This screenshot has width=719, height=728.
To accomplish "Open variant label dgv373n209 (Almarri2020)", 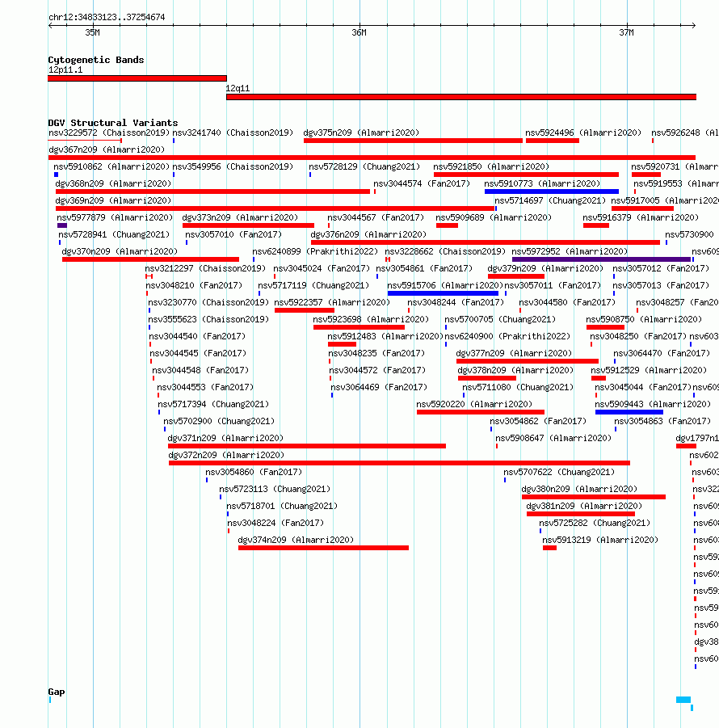I will (240, 217).
